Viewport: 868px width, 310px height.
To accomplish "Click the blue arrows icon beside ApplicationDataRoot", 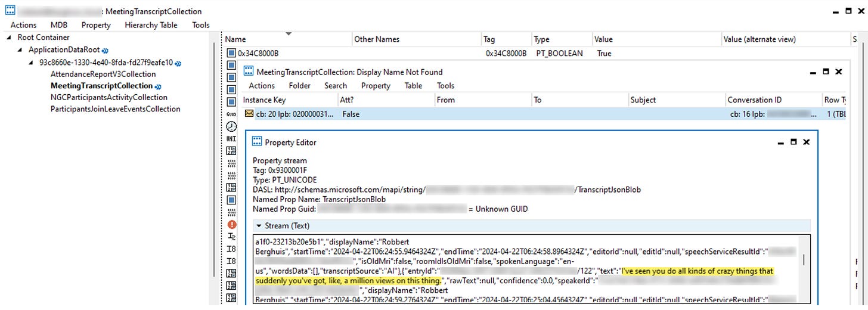I will 105,51.
